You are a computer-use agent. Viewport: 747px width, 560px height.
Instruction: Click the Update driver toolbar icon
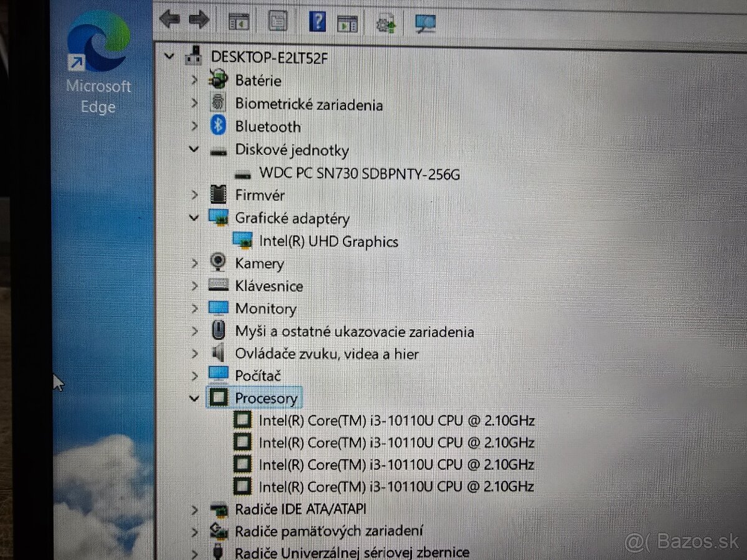click(x=387, y=24)
